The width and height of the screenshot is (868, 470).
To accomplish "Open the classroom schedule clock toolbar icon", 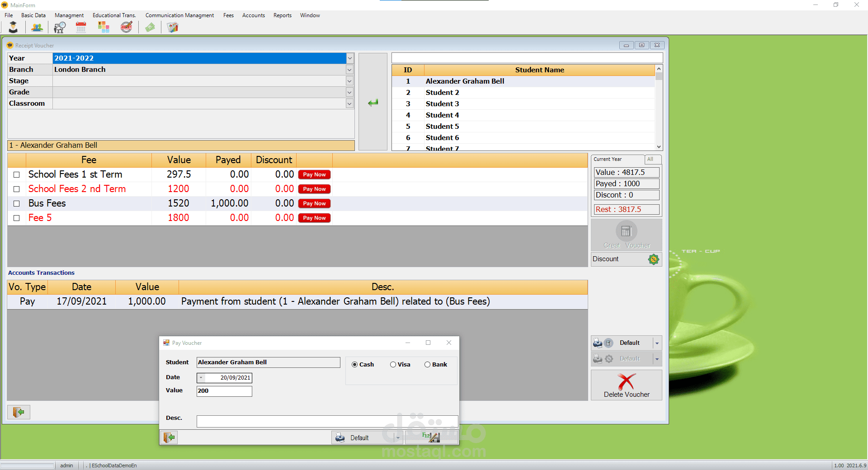I will [x=60, y=27].
